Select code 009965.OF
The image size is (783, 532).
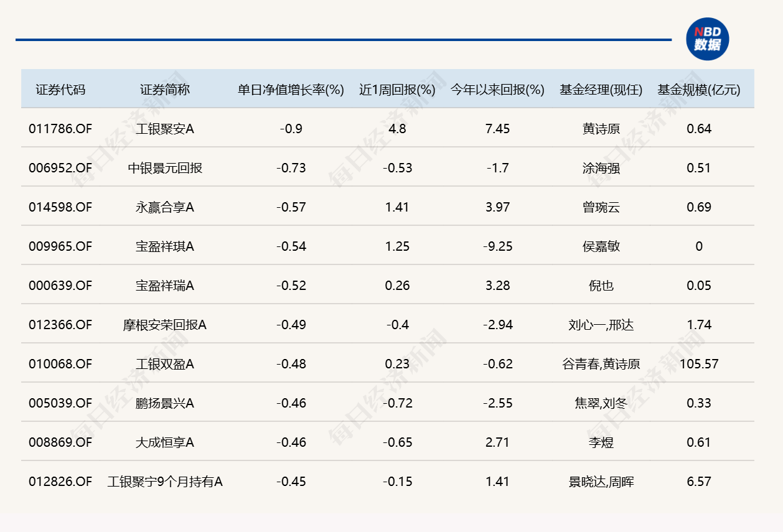[60, 246]
